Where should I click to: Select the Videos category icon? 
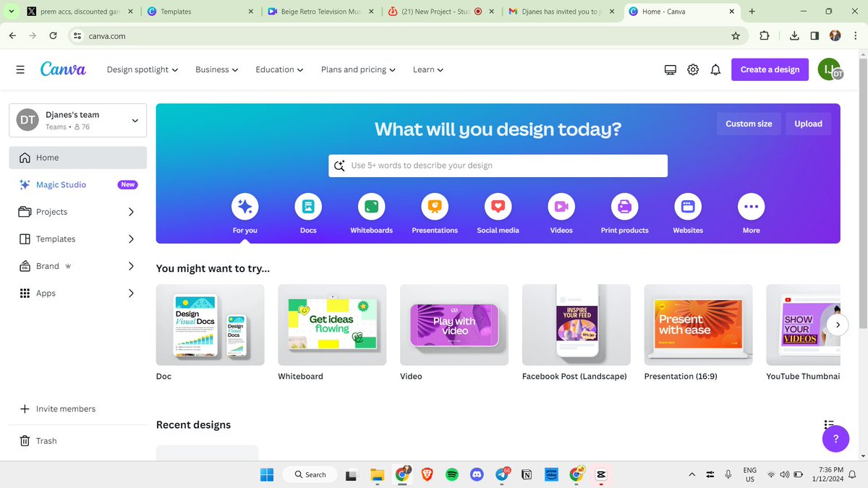[x=561, y=207]
